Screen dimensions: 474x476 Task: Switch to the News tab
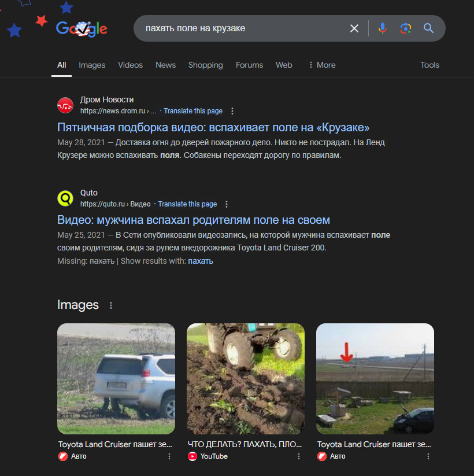165,65
